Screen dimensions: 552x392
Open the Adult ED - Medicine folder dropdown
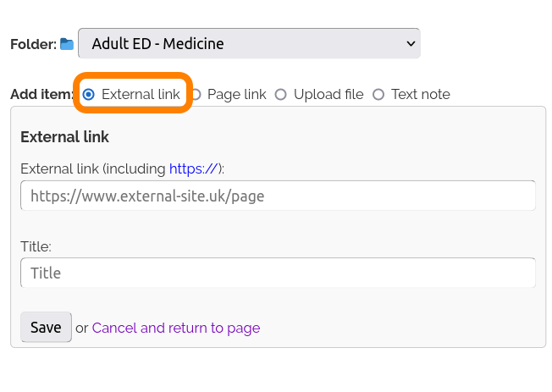pyautogui.click(x=248, y=43)
